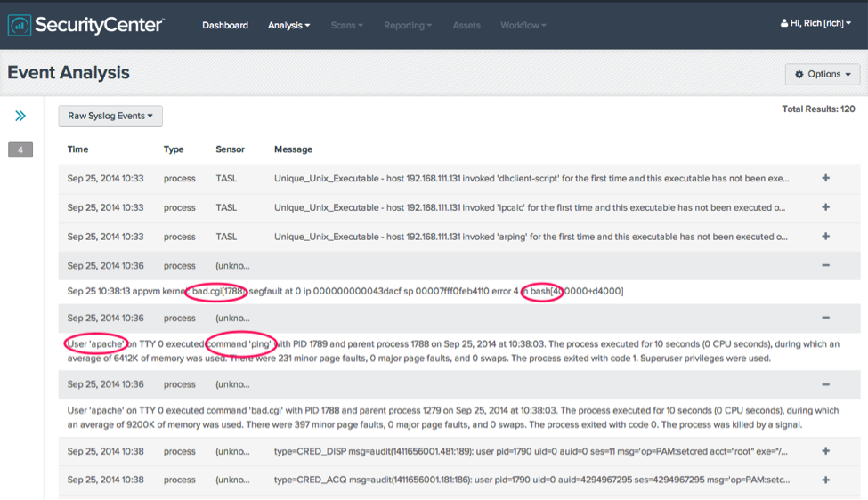
Task: Go to the Assets menu item
Action: [466, 26]
